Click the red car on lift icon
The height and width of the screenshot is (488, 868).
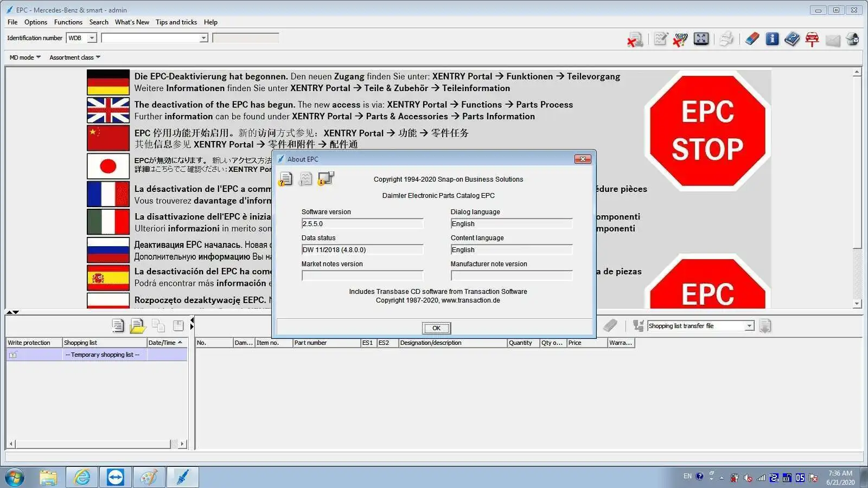812,40
